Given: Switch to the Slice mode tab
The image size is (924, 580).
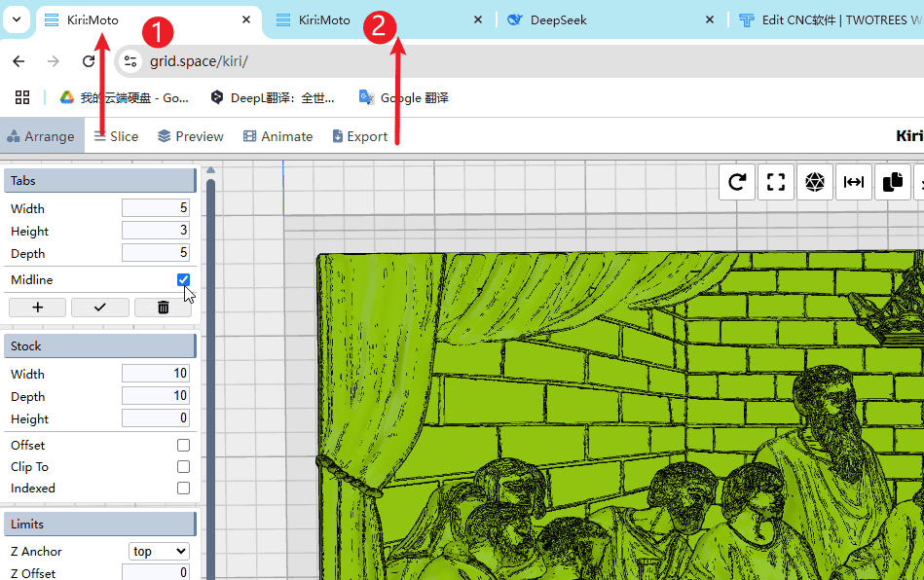Looking at the screenshot, I should [116, 136].
